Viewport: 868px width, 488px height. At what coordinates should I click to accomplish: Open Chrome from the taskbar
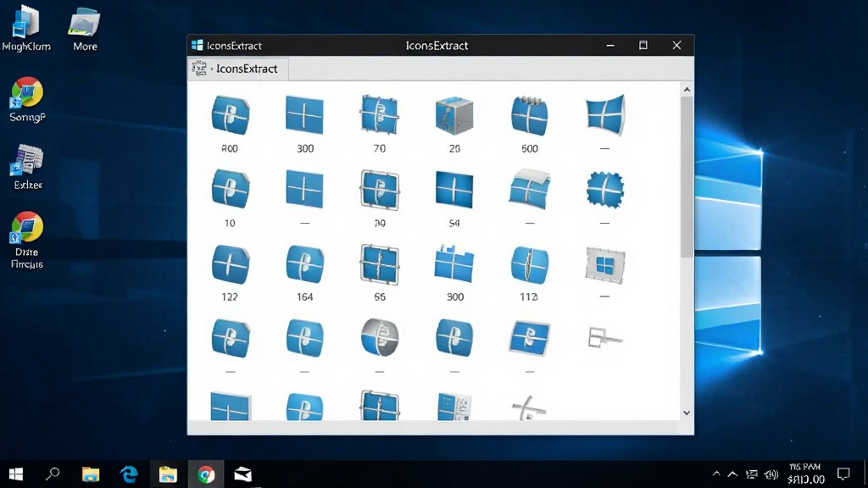[206, 474]
